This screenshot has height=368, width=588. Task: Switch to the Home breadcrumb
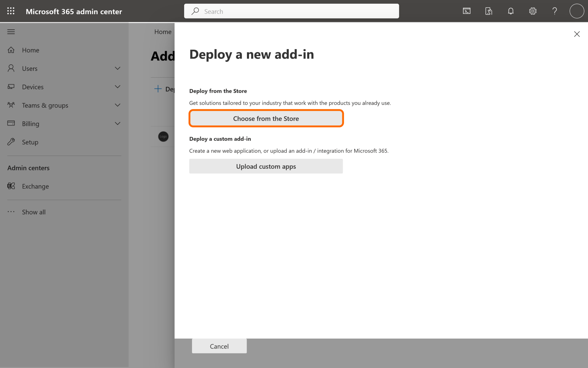coord(163,32)
